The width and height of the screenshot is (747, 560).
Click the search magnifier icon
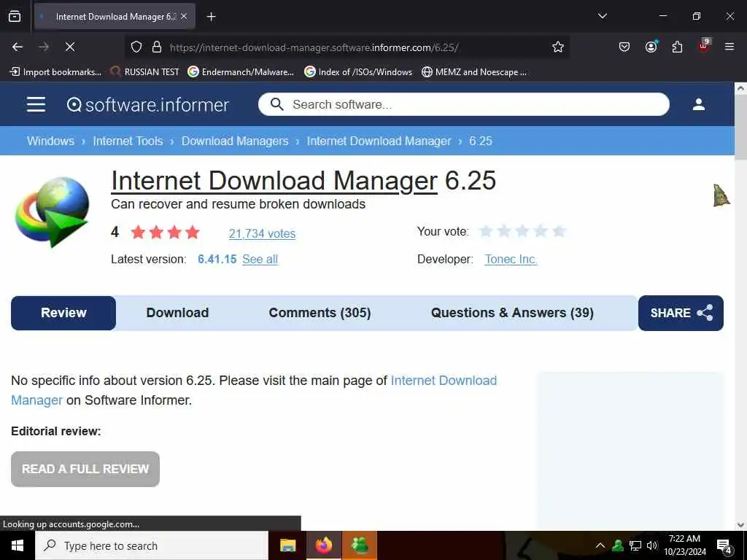(x=276, y=104)
